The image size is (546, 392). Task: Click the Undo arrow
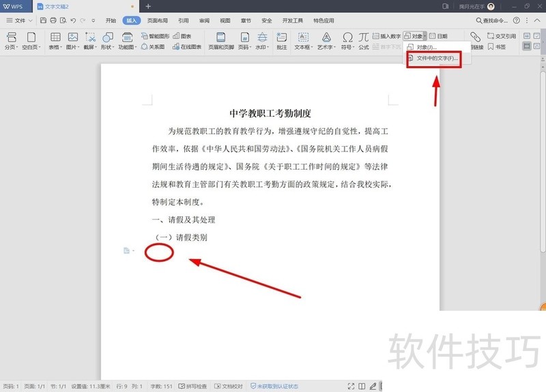click(73, 20)
